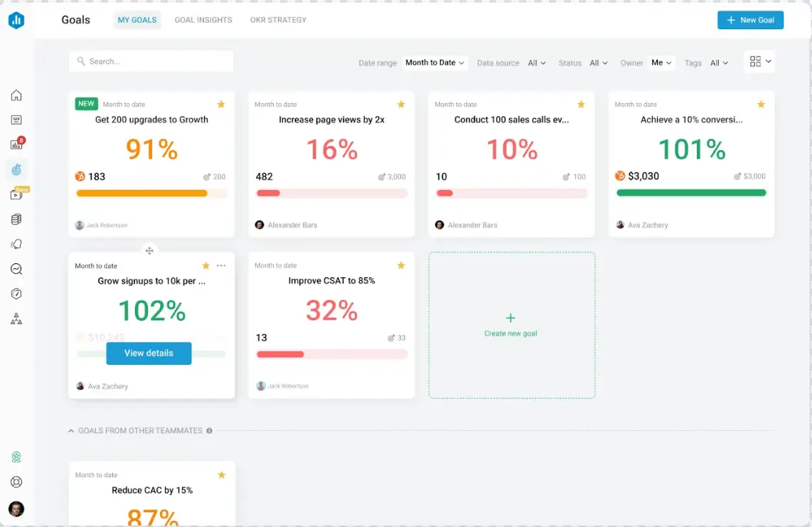Open the Home icon in the sidebar
812x527 pixels.
16,95
